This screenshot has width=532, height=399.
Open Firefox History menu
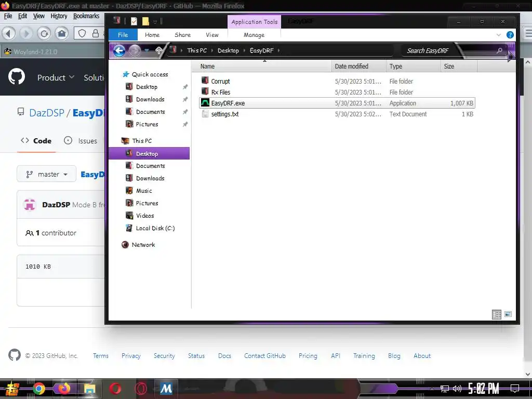(x=59, y=16)
